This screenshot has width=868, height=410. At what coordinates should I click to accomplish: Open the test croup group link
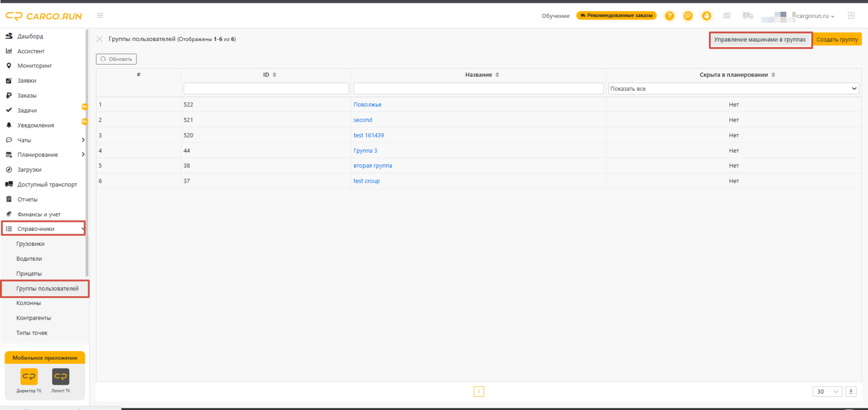pyautogui.click(x=366, y=181)
